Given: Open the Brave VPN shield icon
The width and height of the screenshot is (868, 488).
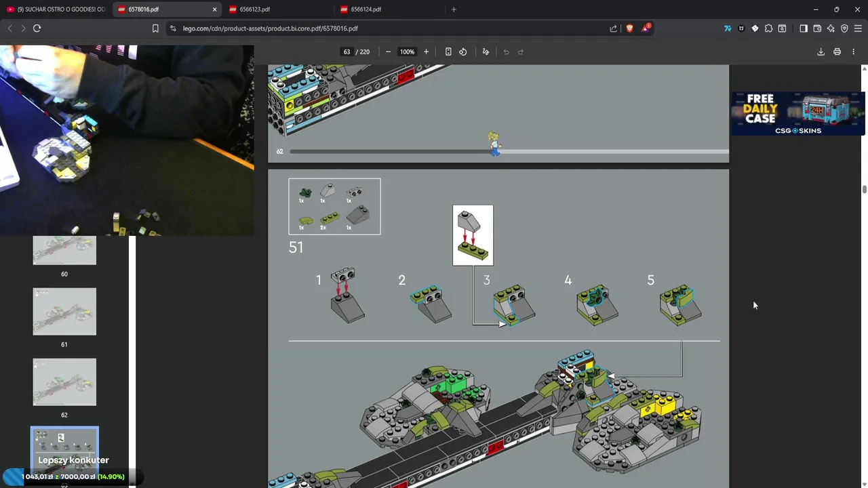Looking at the screenshot, I should coord(844,28).
